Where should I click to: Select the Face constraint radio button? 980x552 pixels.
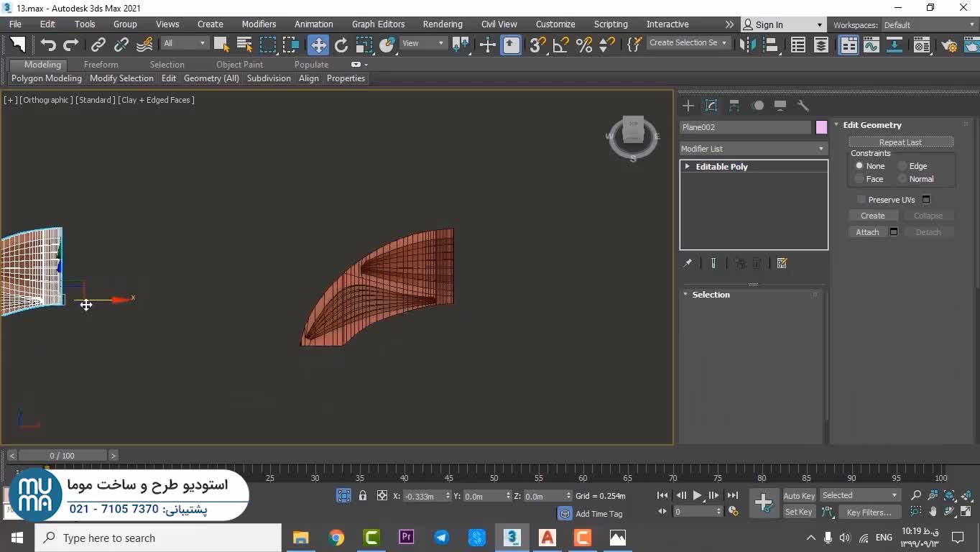859,179
